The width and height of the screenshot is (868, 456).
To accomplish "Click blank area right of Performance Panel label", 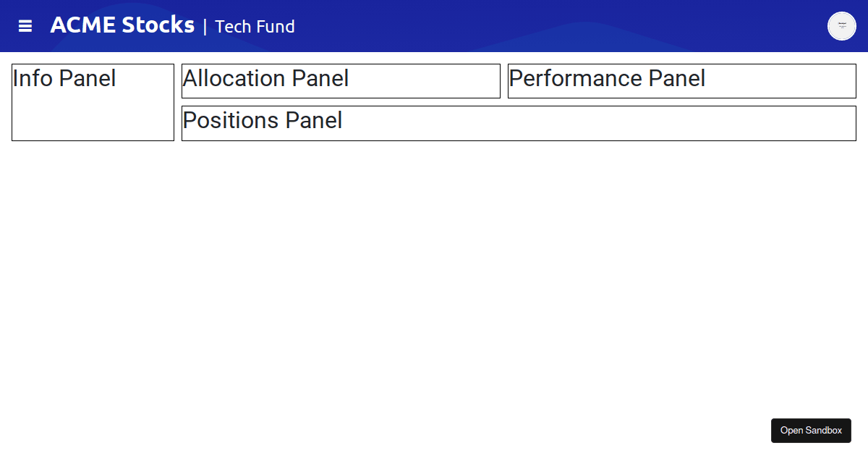I will point(781,80).
